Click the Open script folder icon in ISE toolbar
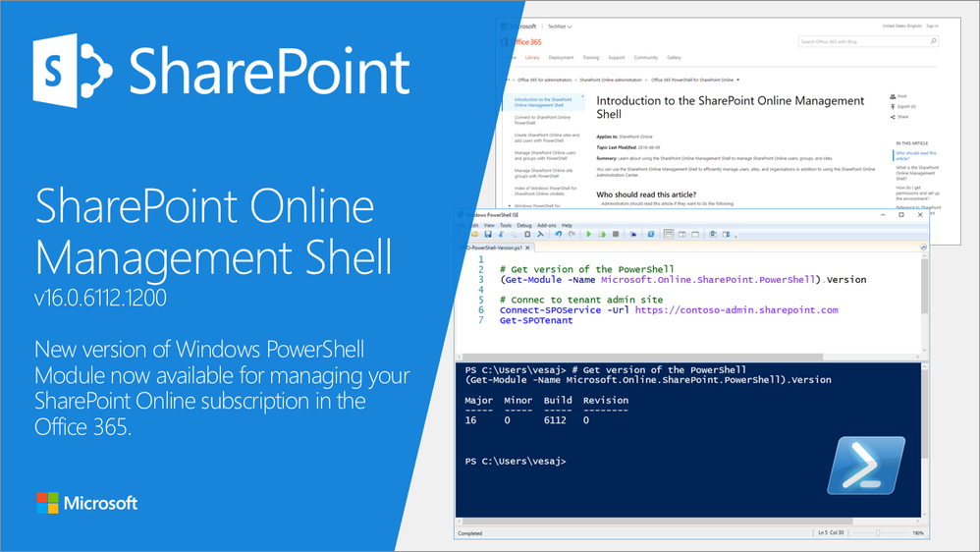 (x=475, y=234)
